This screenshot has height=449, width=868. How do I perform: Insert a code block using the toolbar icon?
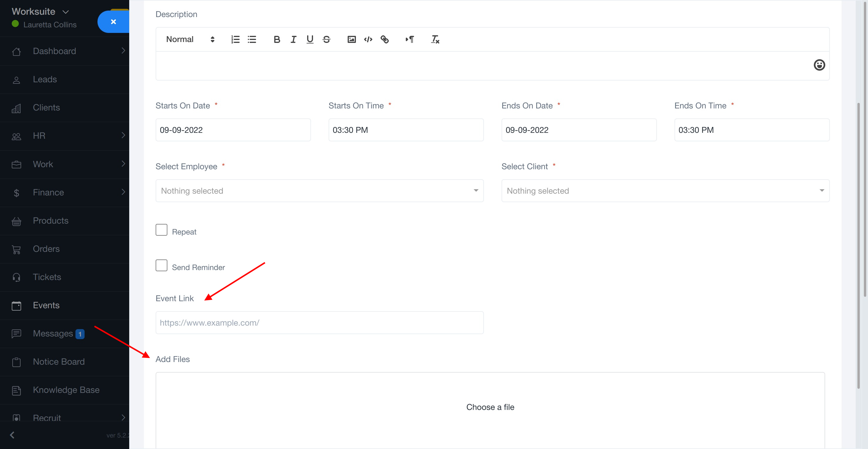tap(368, 39)
